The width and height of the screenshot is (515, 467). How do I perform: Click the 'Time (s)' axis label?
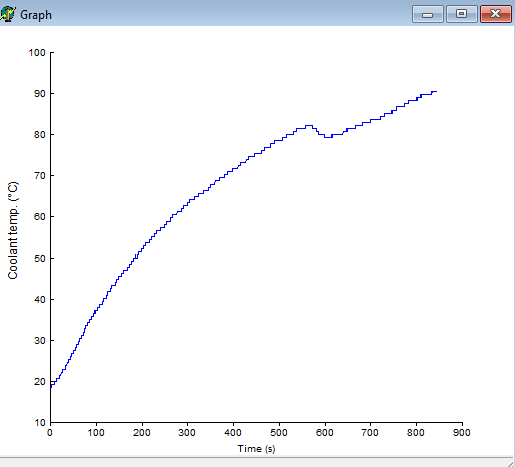256,449
